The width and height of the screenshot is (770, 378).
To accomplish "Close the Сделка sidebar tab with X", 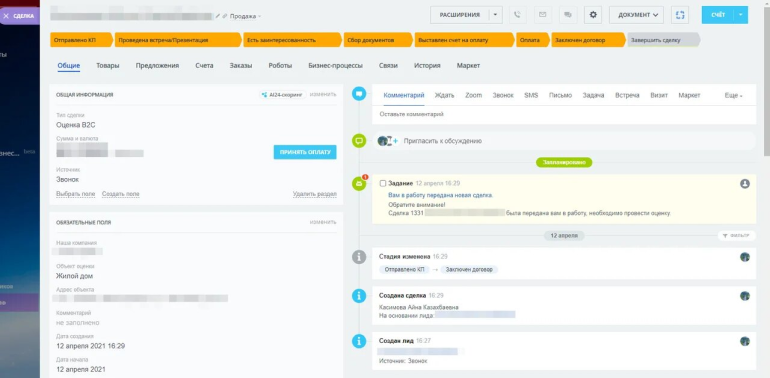I will tap(6, 16).
